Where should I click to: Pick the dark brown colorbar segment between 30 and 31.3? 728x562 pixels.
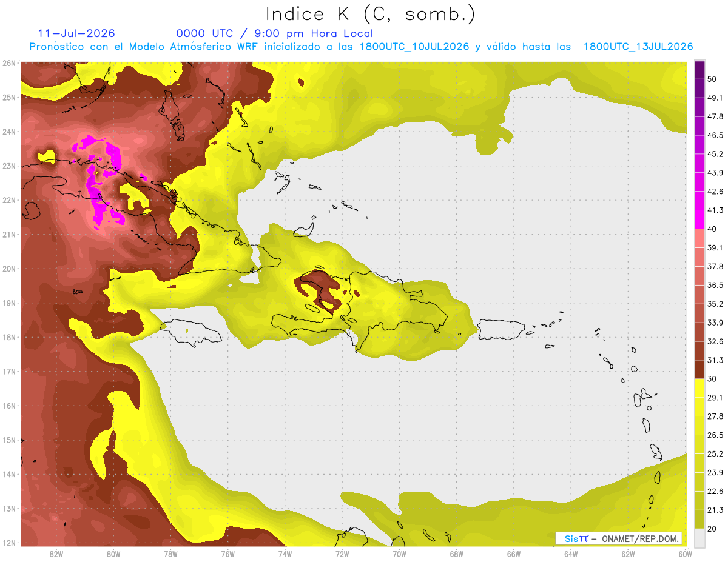[699, 369]
